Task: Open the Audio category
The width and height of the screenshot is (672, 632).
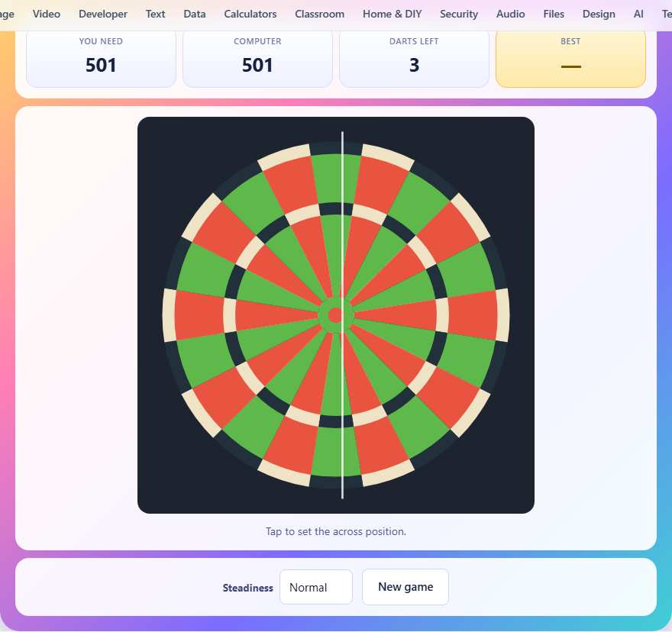Action: coord(510,15)
